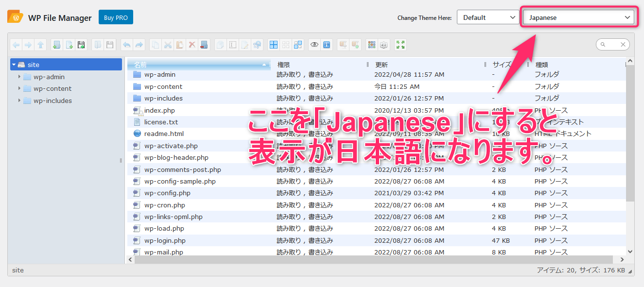644x287 pixels.
Task: Click the Open toolbar icon
Action: point(98,45)
